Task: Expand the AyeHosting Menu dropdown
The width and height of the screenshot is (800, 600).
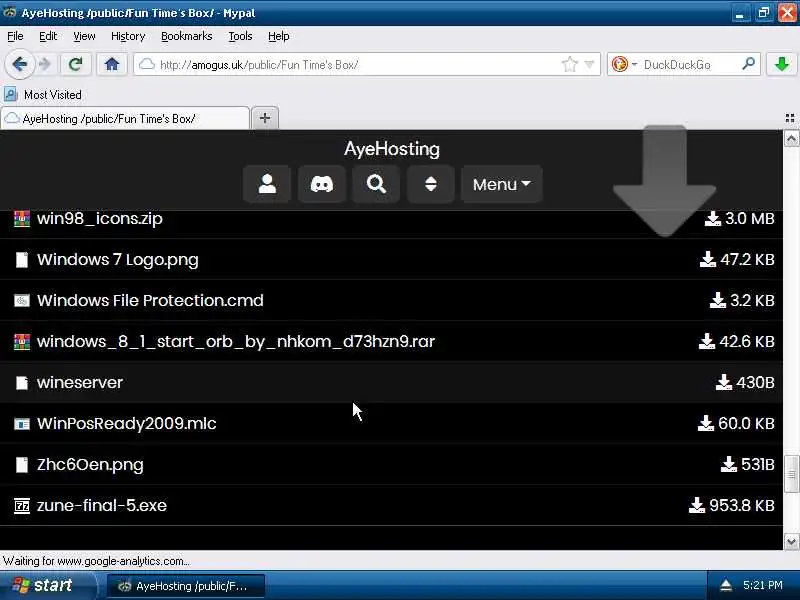Action: point(502,184)
